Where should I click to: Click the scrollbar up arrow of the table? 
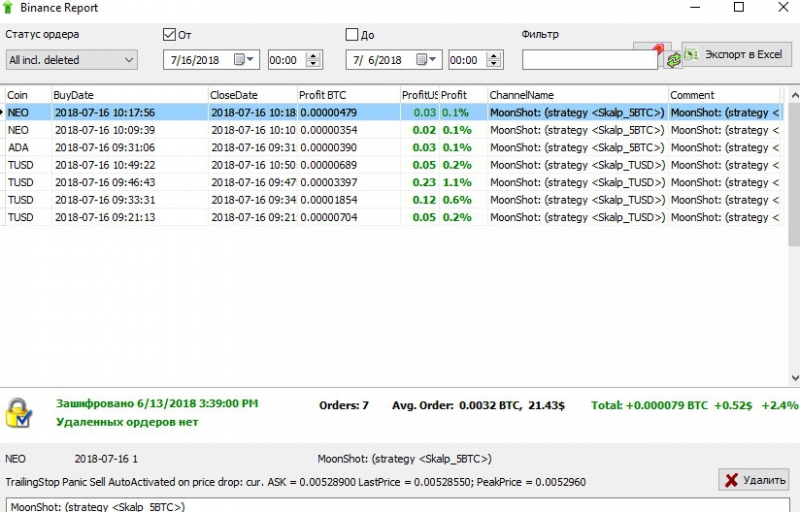point(794,95)
